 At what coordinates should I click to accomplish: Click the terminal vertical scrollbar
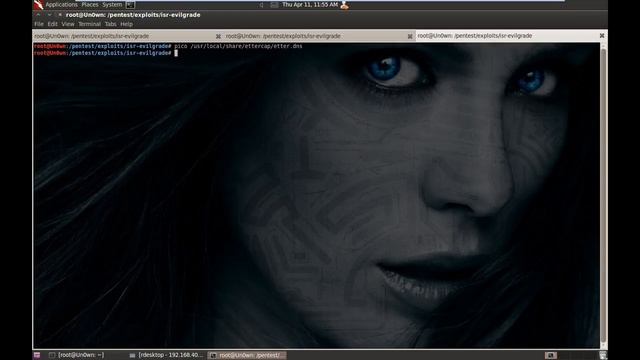coord(603,195)
